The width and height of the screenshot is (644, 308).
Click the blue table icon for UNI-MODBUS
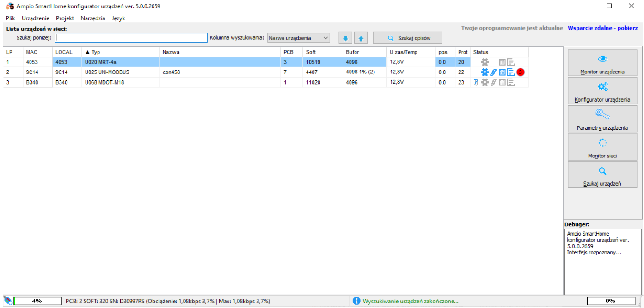(x=502, y=72)
